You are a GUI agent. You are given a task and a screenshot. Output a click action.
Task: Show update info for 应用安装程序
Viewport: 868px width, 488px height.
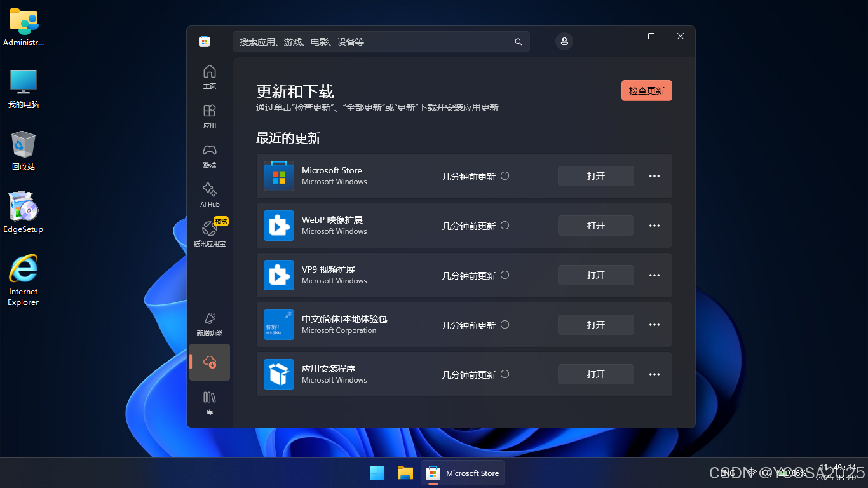[505, 374]
